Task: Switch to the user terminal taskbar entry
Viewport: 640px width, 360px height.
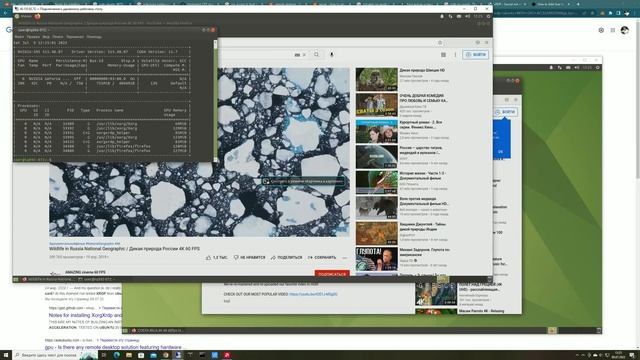Action: 96,280
